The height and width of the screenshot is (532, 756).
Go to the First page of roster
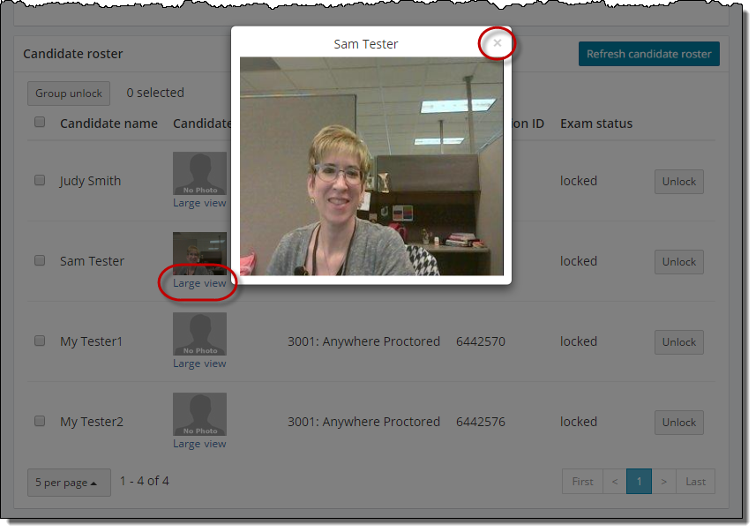[x=582, y=482]
